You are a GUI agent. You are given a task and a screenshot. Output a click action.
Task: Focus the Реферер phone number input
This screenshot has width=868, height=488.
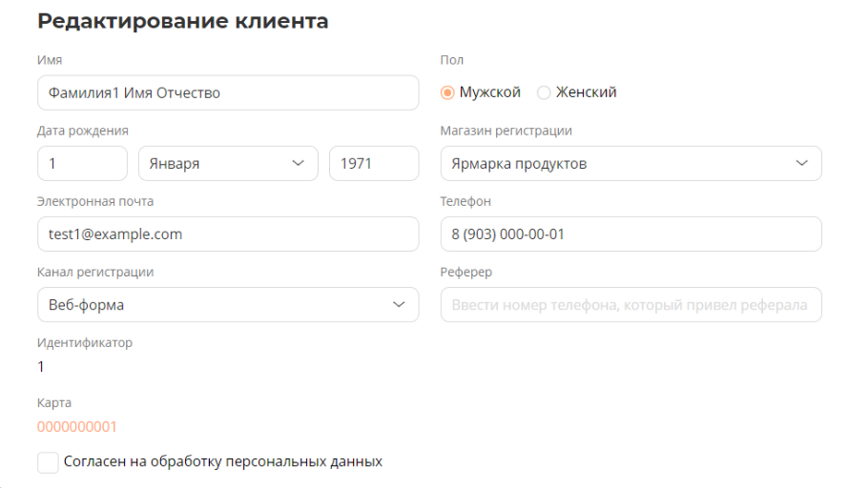(630, 305)
